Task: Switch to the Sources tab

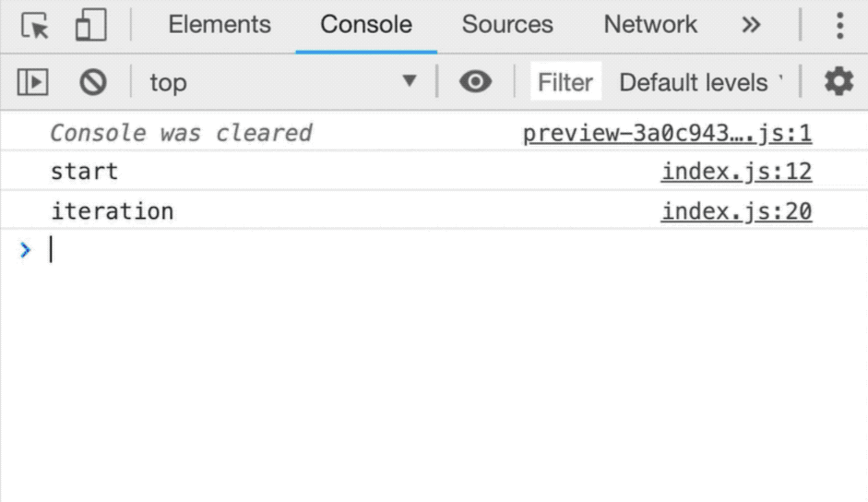Action: click(507, 25)
